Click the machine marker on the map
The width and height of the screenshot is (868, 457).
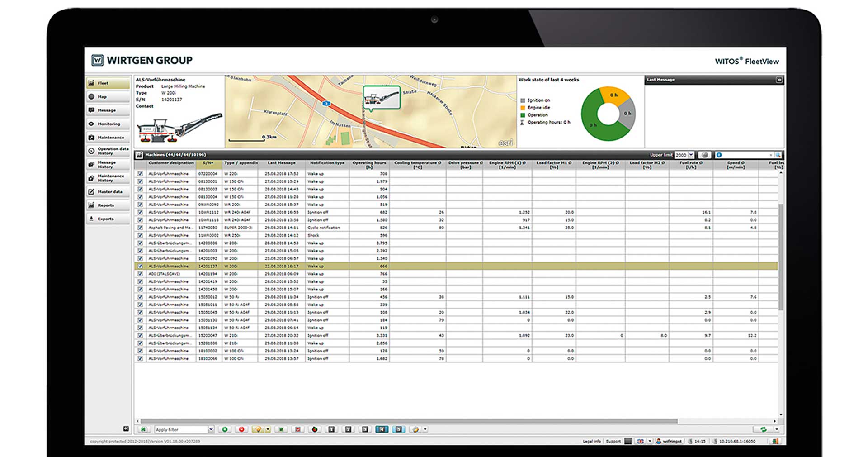point(382,97)
